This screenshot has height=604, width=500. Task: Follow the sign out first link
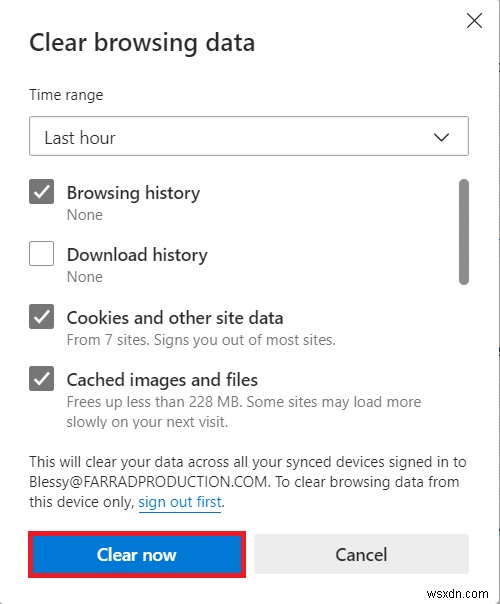(x=180, y=502)
